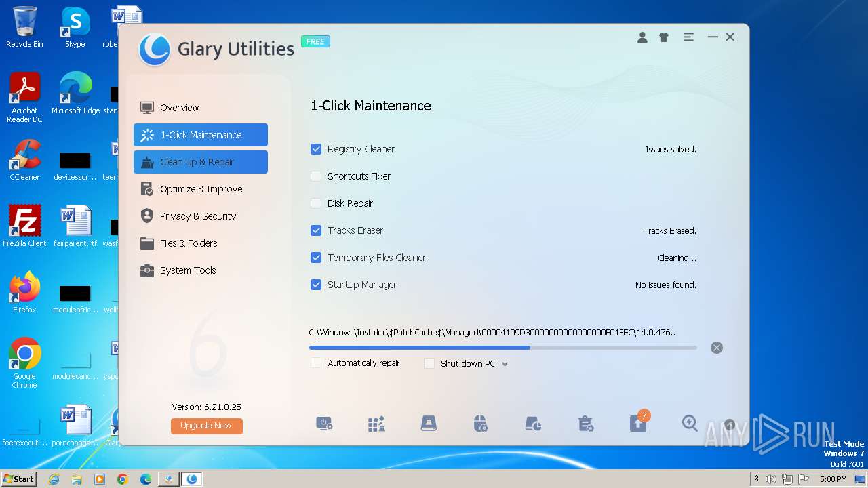Uncheck the Registry Cleaner checkbox
The height and width of the screenshot is (488, 868).
[316, 149]
